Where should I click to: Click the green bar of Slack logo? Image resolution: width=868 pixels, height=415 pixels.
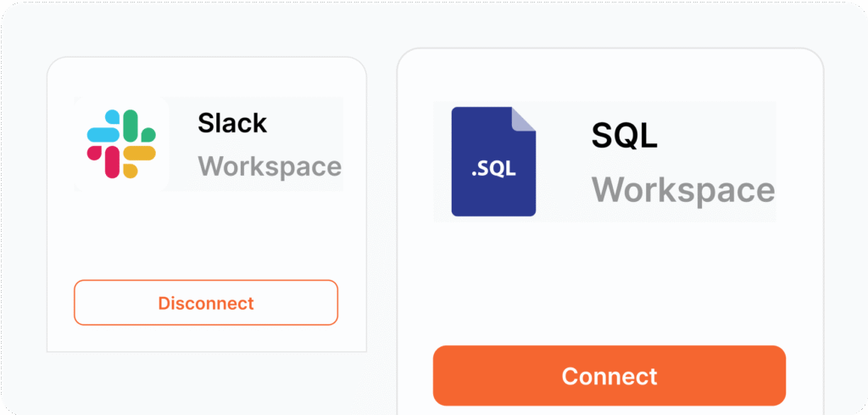[131, 126]
